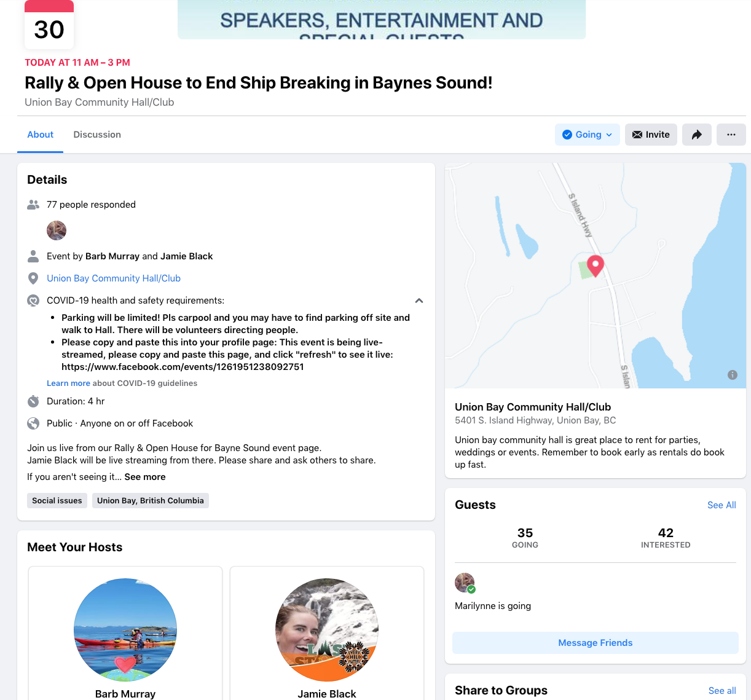The height and width of the screenshot is (700, 751).
Task: Click the share arrow icon button
Action: coord(696,135)
